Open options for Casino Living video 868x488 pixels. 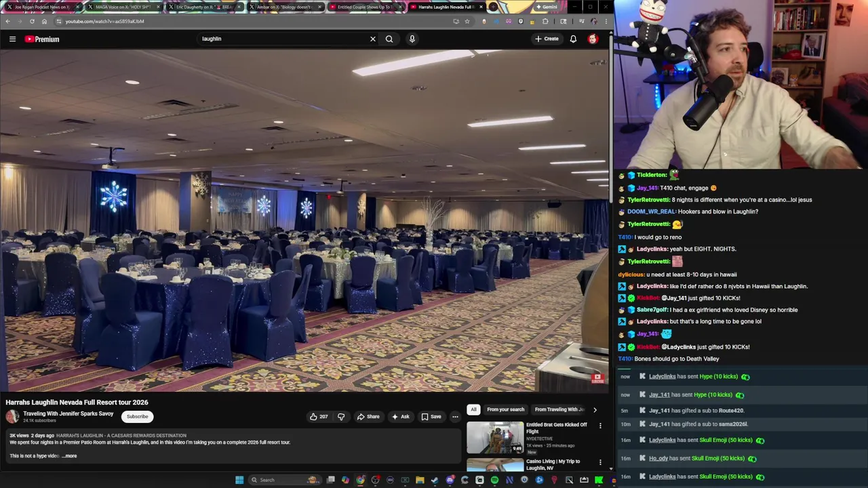pos(600,462)
